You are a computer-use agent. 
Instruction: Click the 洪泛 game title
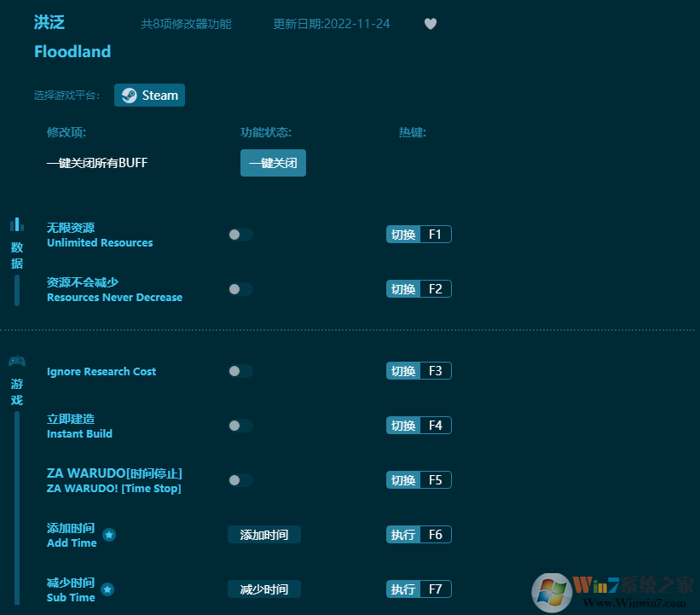pos(49,22)
